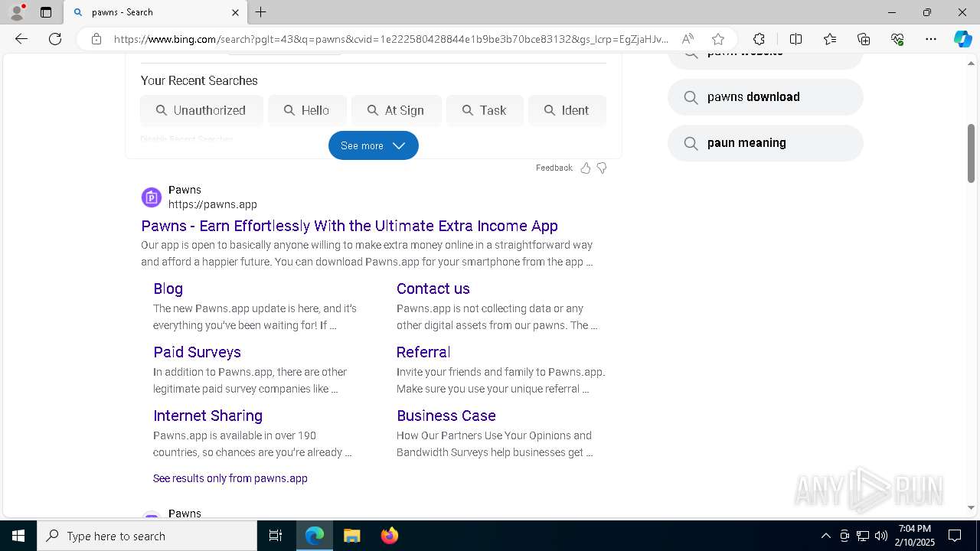980x551 pixels.
Task: Open Windows Start menu
Action: (18, 536)
